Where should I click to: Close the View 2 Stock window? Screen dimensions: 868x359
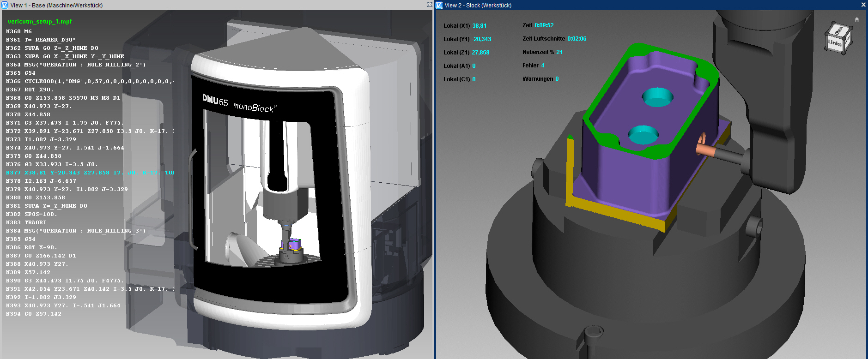click(x=863, y=5)
